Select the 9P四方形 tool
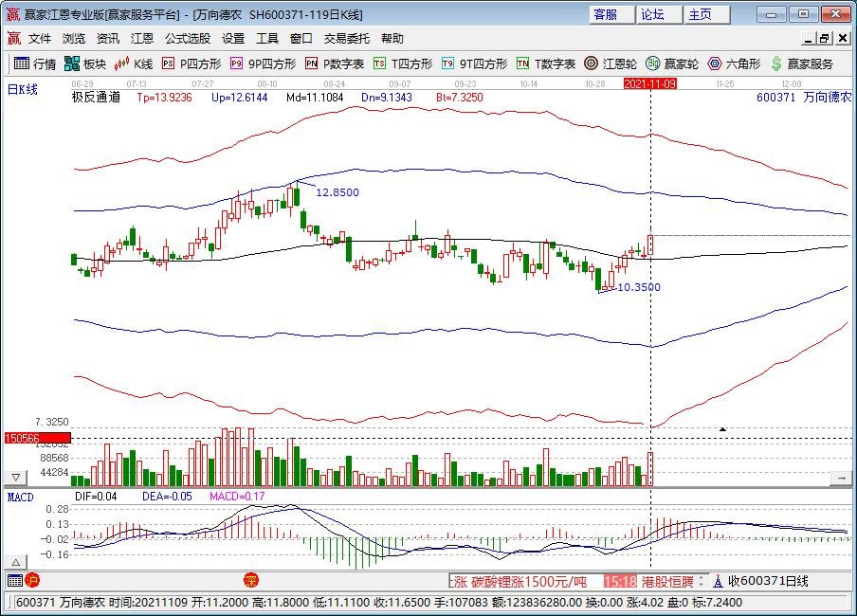This screenshot has height=616, width=857. click(263, 63)
